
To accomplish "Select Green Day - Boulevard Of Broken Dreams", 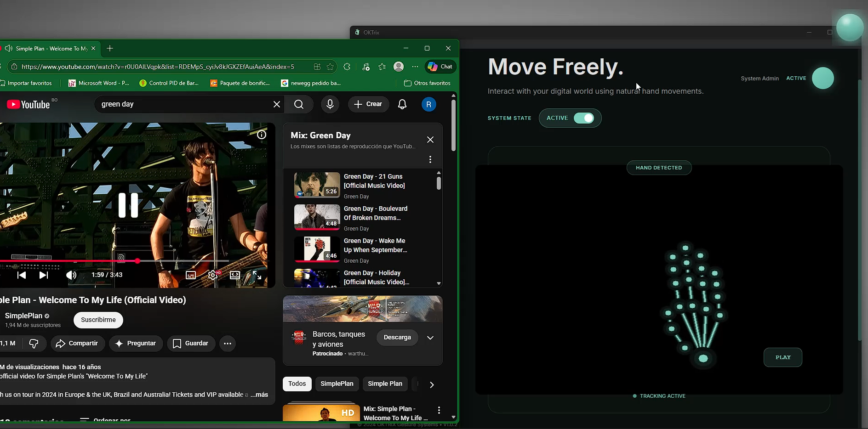I will pyautogui.click(x=376, y=213).
